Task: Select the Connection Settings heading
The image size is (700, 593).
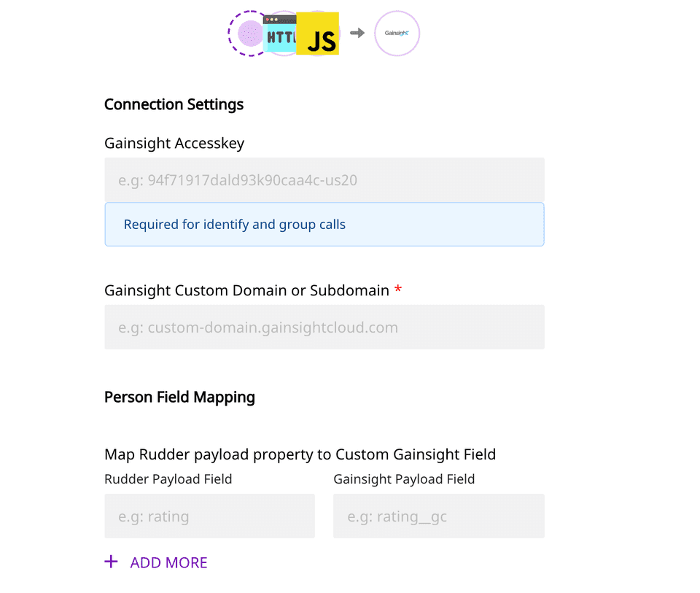Action: click(174, 104)
